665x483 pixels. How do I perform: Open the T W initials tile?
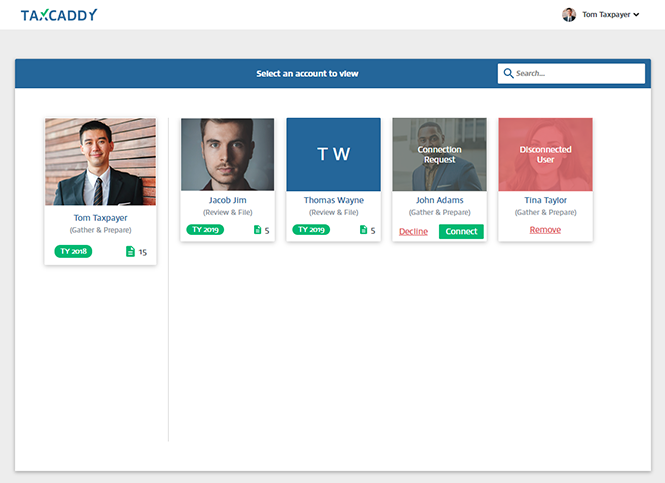tap(334, 154)
